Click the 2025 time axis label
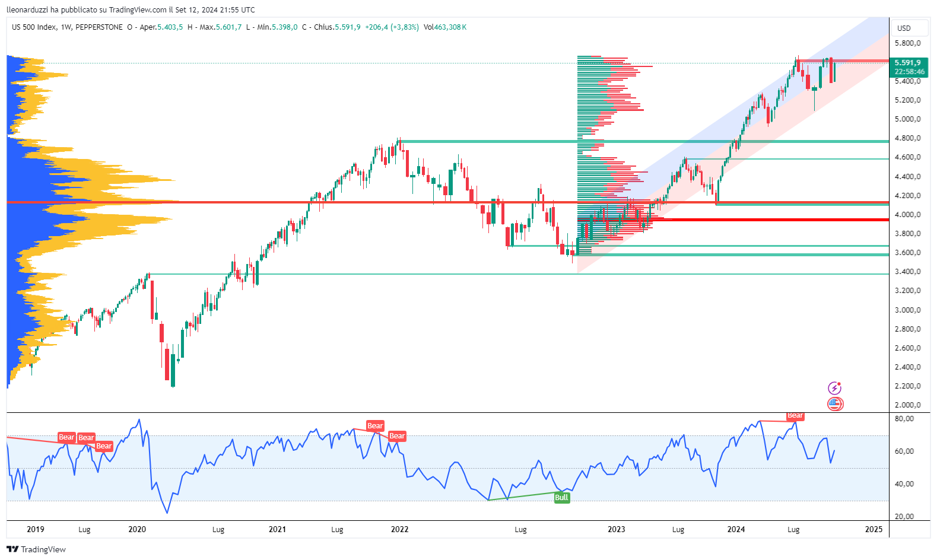937x560 pixels. coord(874,529)
